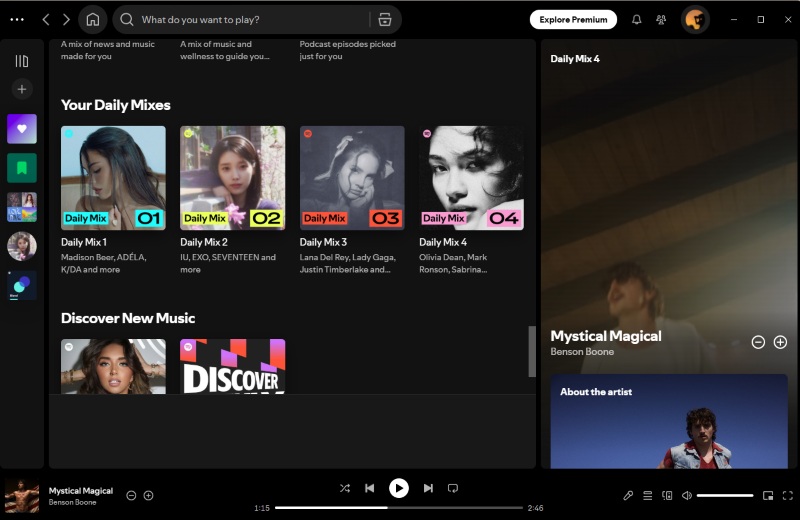The width and height of the screenshot is (800, 520).
Task: Click the 'Daily Mix 3' title
Action: click(x=323, y=242)
